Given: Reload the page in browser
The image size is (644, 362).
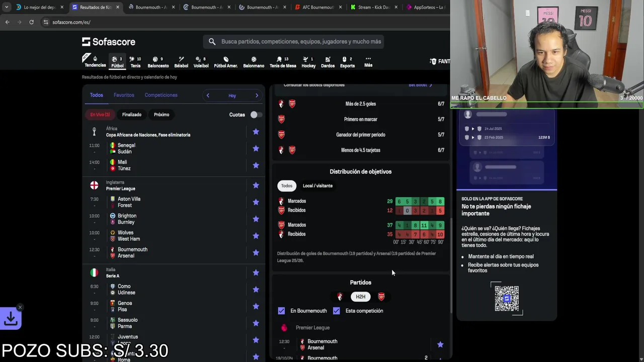Looking at the screenshot, I should [x=31, y=22].
